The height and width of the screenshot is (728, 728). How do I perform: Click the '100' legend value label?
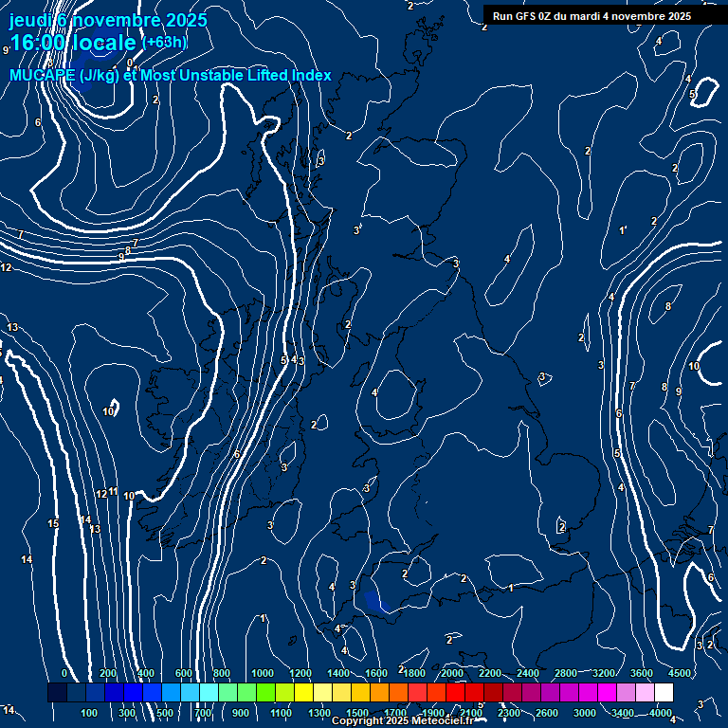(89, 713)
